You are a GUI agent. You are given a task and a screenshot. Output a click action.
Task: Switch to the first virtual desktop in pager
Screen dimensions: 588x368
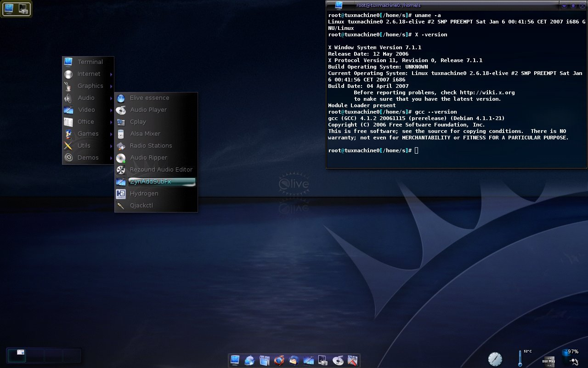(x=17, y=356)
